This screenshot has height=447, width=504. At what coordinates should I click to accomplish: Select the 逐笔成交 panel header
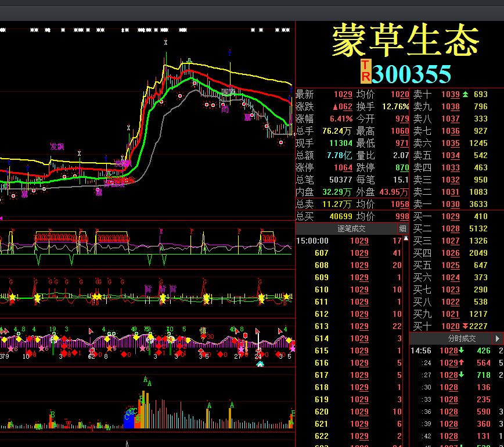351,228
